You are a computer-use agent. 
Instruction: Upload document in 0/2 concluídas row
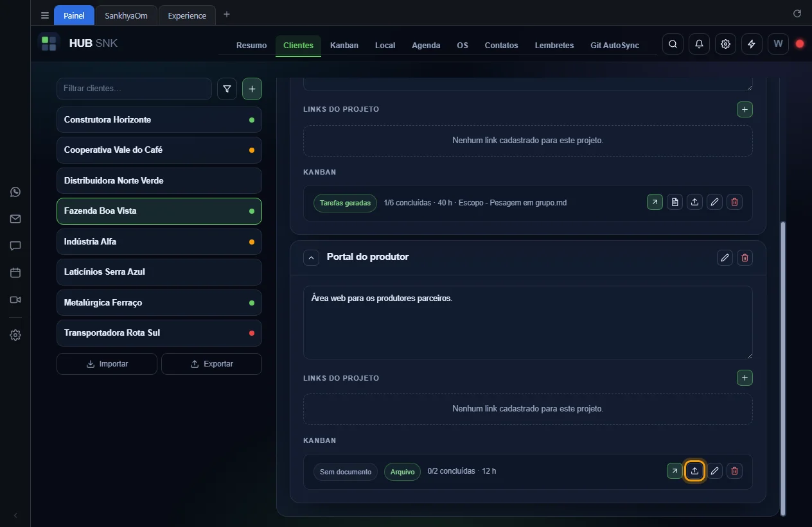pos(694,471)
